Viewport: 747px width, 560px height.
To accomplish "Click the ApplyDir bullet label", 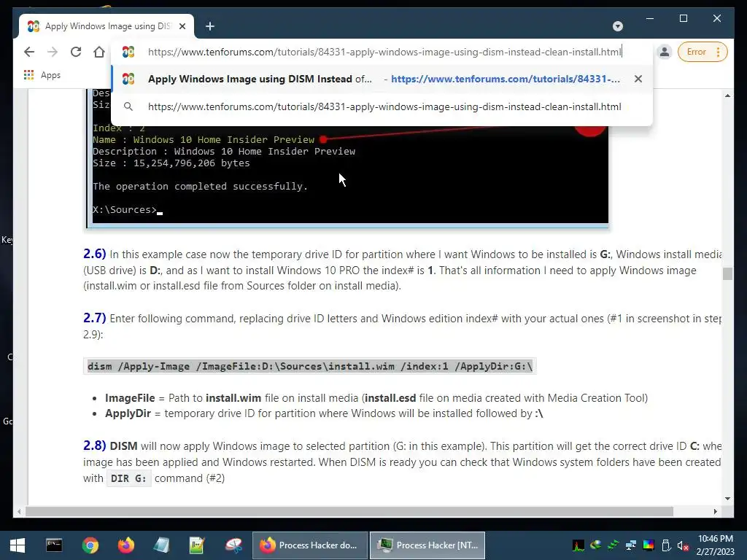I will tap(128, 413).
